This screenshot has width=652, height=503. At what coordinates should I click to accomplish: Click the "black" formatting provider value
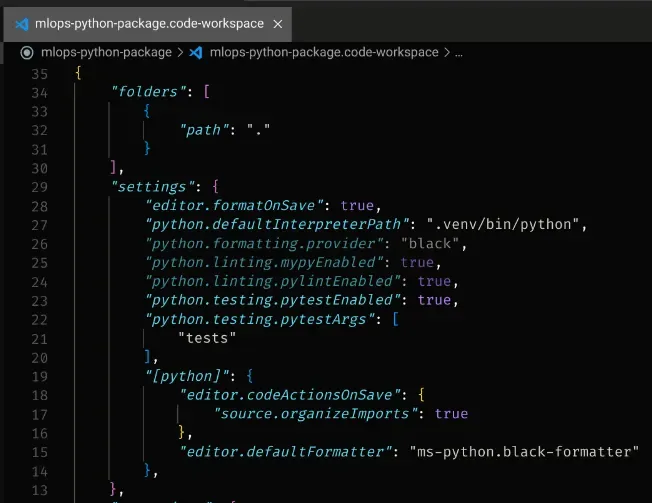[x=430, y=244]
